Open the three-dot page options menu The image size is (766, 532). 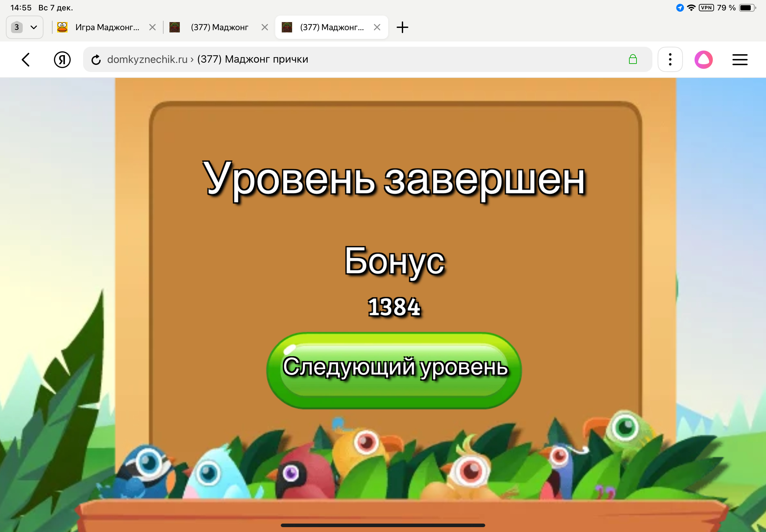pos(670,60)
